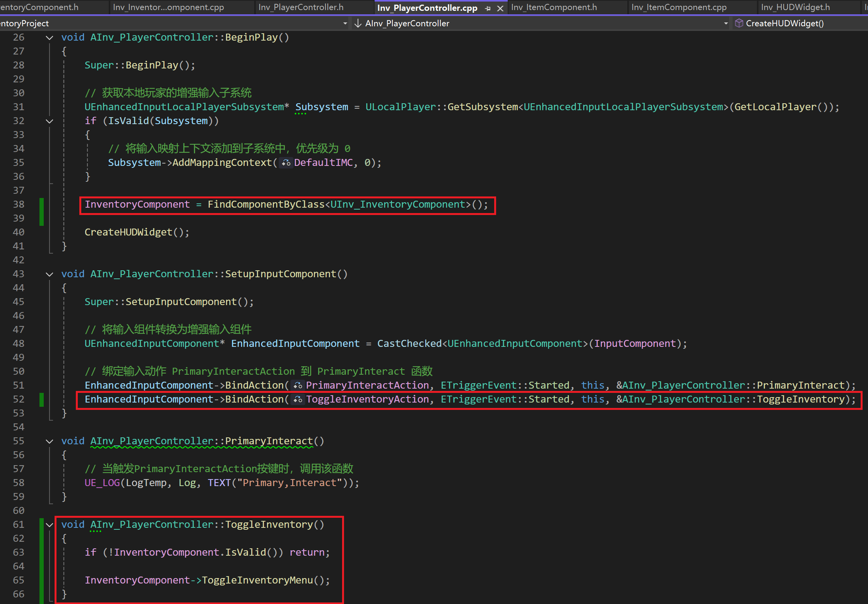The image size is (868, 604).
Task: Close the Inv_PlayerController.cpp tab
Action: (x=500, y=8)
